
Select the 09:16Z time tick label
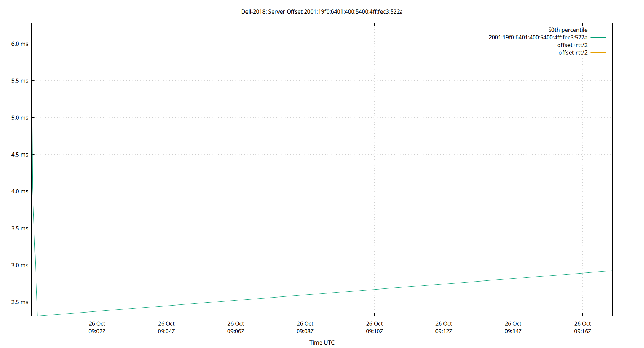click(x=583, y=331)
